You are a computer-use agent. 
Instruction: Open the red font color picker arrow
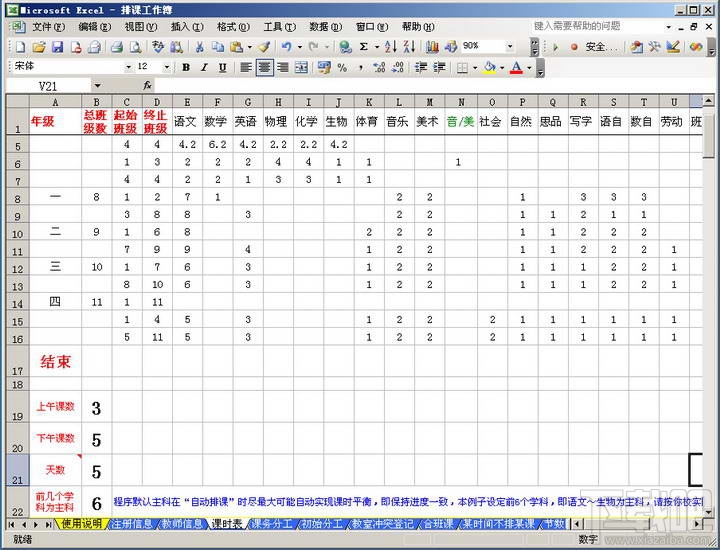529,68
